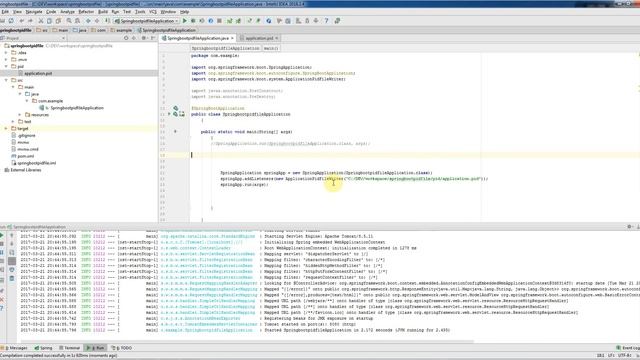Click the Undo arrow icon in toolbar

[x=21, y=20]
